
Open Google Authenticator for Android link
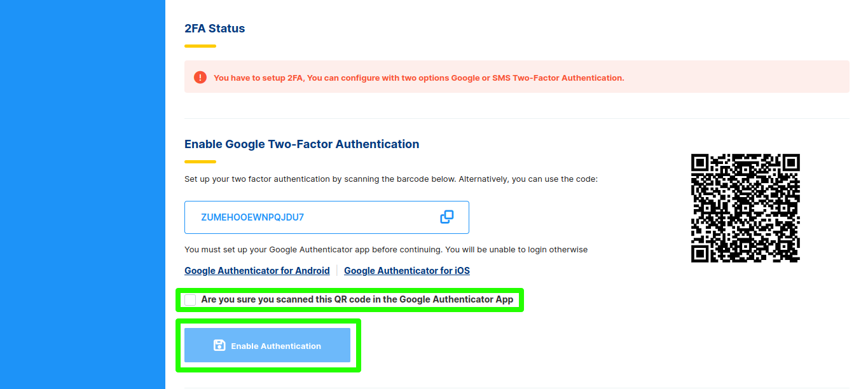[257, 271]
